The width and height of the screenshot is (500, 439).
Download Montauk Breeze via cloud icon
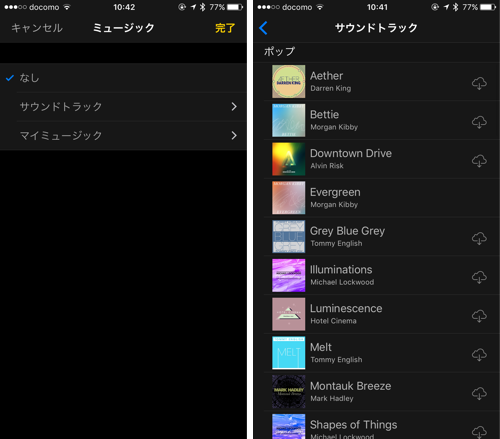(x=479, y=393)
